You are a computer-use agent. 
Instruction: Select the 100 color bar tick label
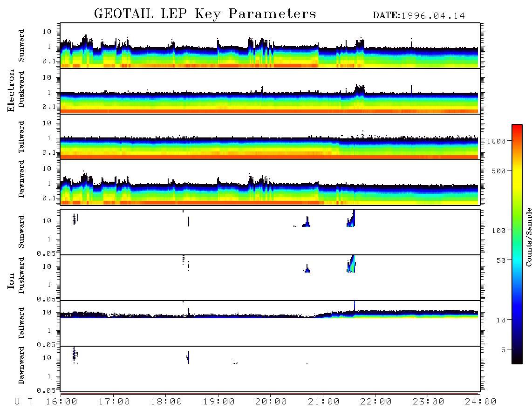tap(499, 231)
